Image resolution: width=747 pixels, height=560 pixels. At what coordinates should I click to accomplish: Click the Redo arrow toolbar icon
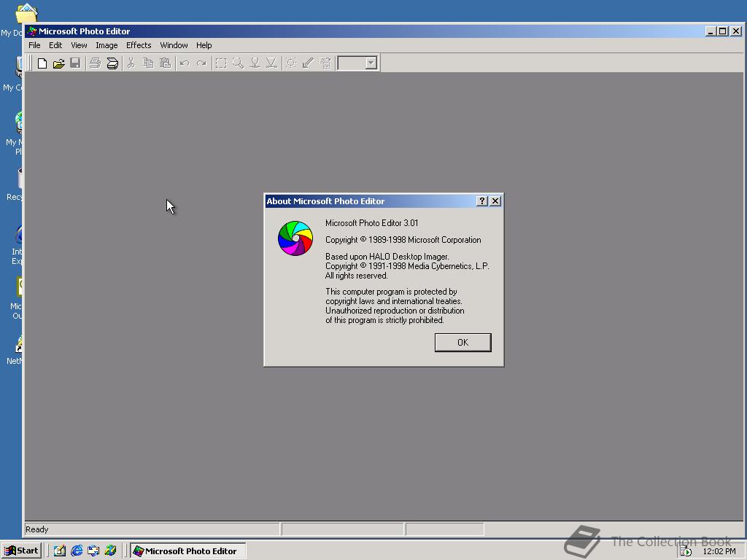tap(201, 63)
